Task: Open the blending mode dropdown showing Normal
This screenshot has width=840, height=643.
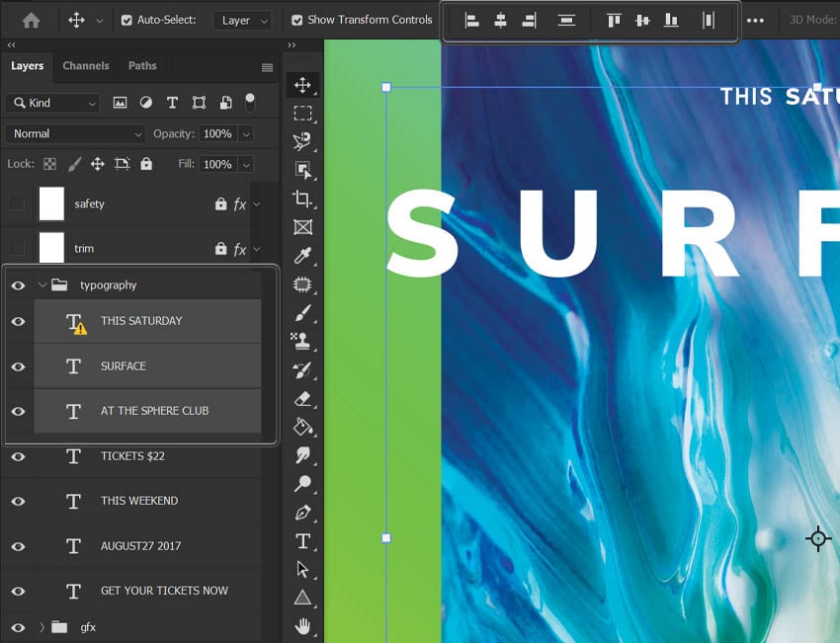Action: pos(74,132)
